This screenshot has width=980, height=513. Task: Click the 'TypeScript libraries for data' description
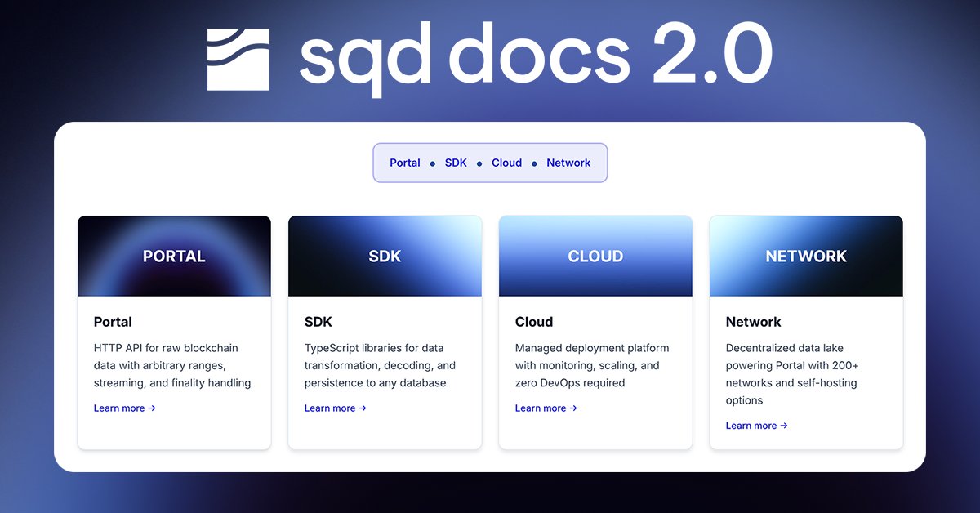pyautogui.click(x=380, y=365)
